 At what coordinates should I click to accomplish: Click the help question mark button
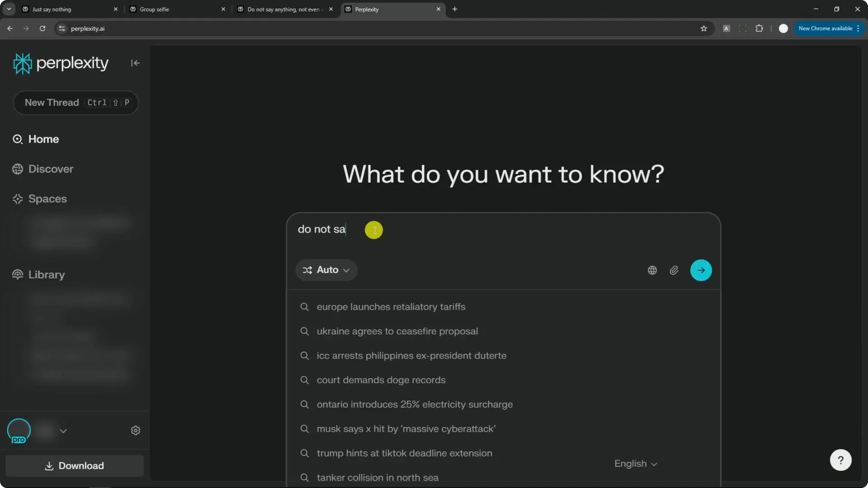click(x=840, y=460)
